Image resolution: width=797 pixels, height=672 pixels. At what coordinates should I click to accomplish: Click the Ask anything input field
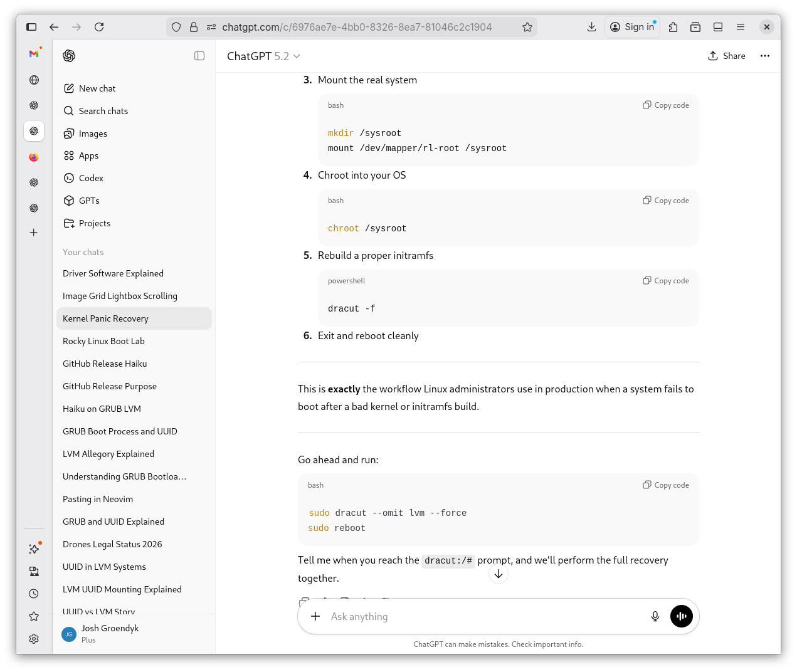pos(483,616)
